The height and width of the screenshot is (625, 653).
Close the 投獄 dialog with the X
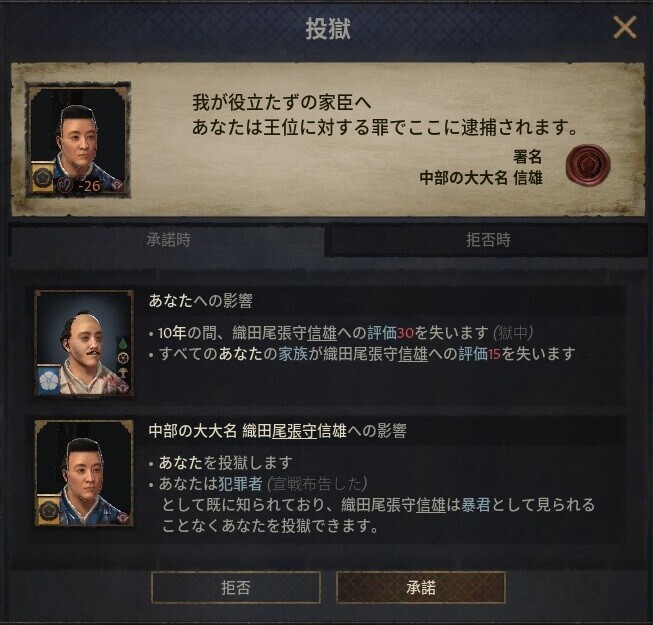[x=625, y=28]
